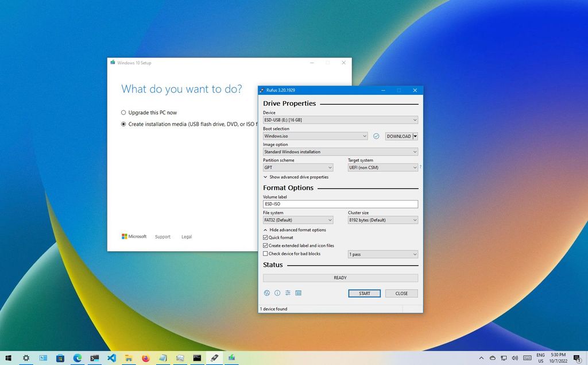Open the DOWNLOAD split-button arrow menu
The width and height of the screenshot is (588, 365).
415,136
